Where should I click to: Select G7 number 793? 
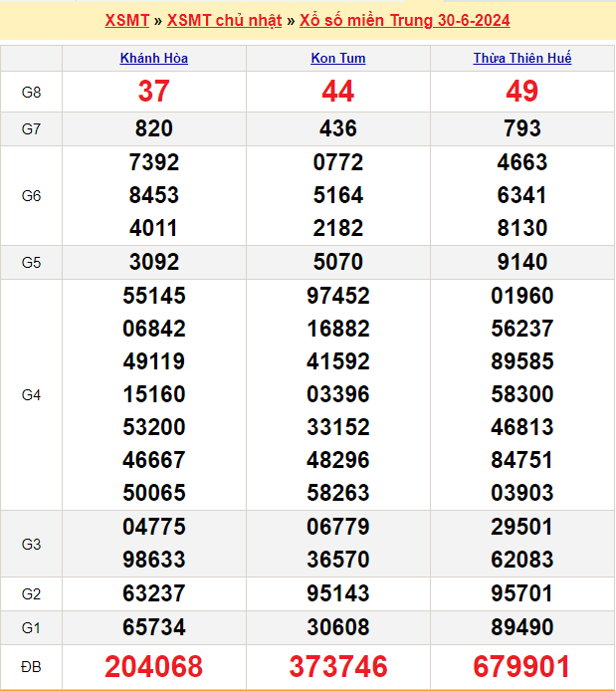click(522, 128)
